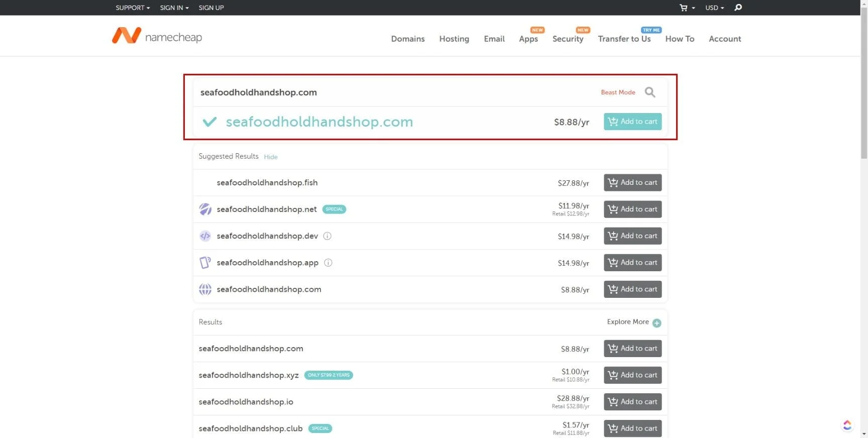Viewport: 868px width, 438px height.
Task: Open the Hosting menu
Action: click(454, 39)
